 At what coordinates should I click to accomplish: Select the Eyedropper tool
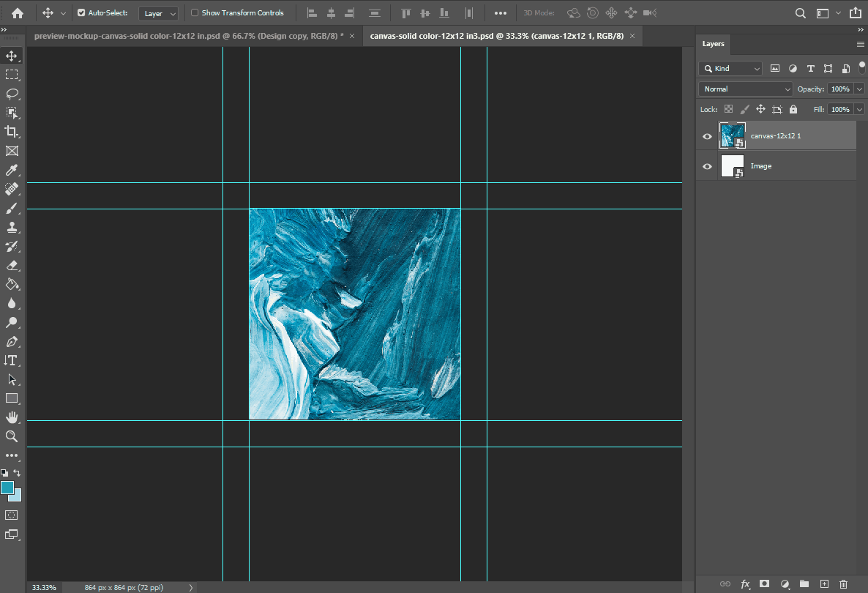pos(12,170)
